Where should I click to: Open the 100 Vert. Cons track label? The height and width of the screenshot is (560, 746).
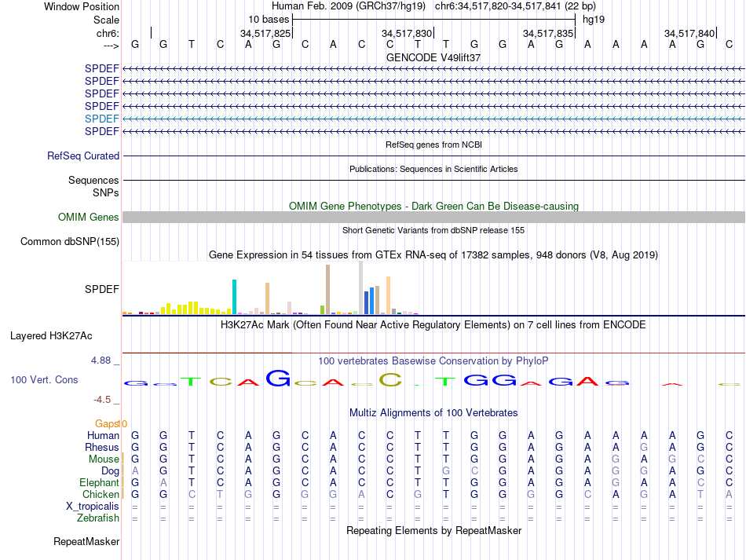[x=44, y=379]
